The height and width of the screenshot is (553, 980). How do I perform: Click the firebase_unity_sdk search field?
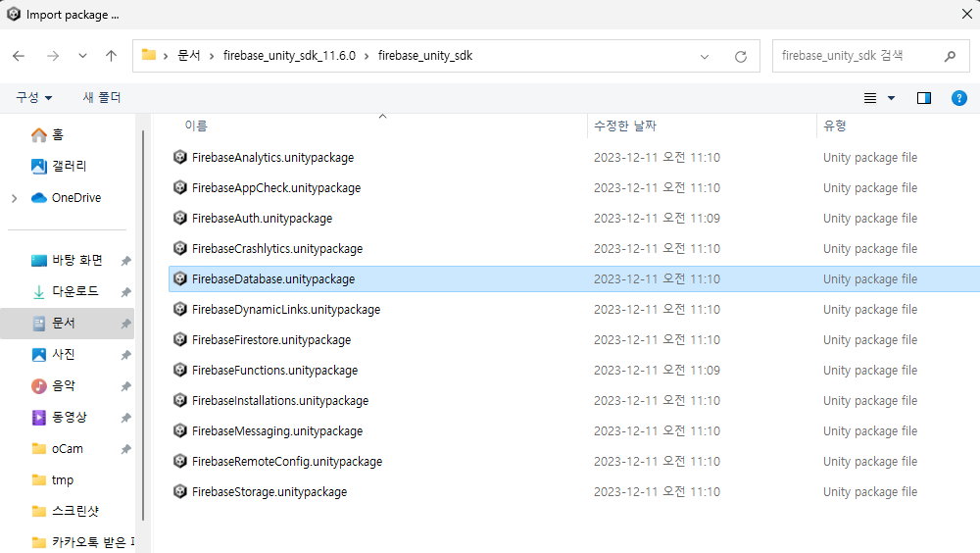pyautogui.click(x=870, y=56)
